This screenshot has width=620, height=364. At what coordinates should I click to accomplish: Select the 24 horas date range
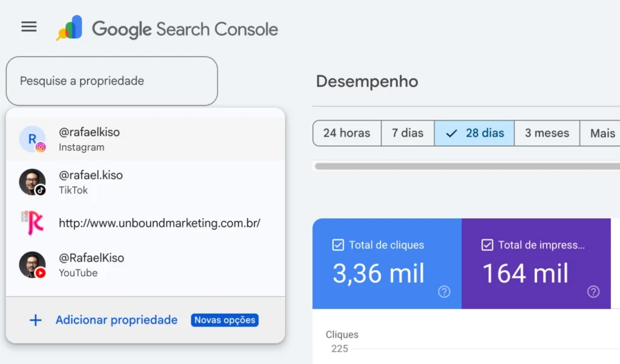point(347,133)
